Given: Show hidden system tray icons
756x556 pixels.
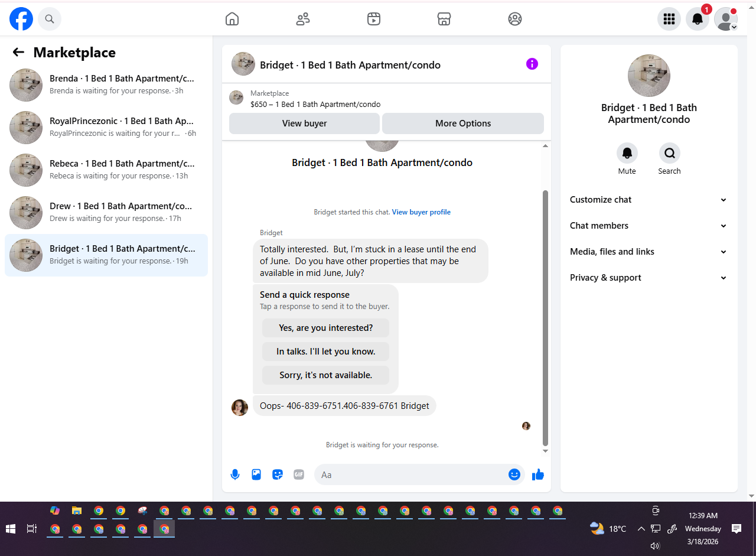Looking at the screenshot, I should [x=641, y=529].
